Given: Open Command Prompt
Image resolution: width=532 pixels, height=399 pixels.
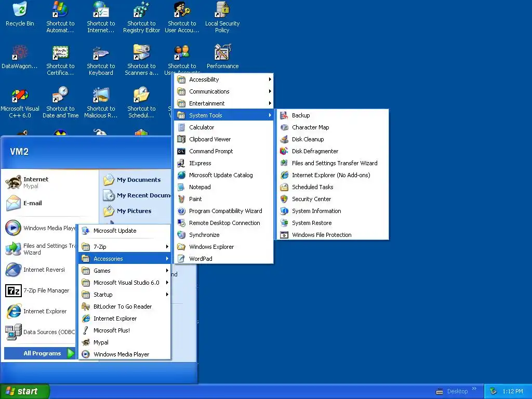Looking at the screenshot, I should coord(224,151).
